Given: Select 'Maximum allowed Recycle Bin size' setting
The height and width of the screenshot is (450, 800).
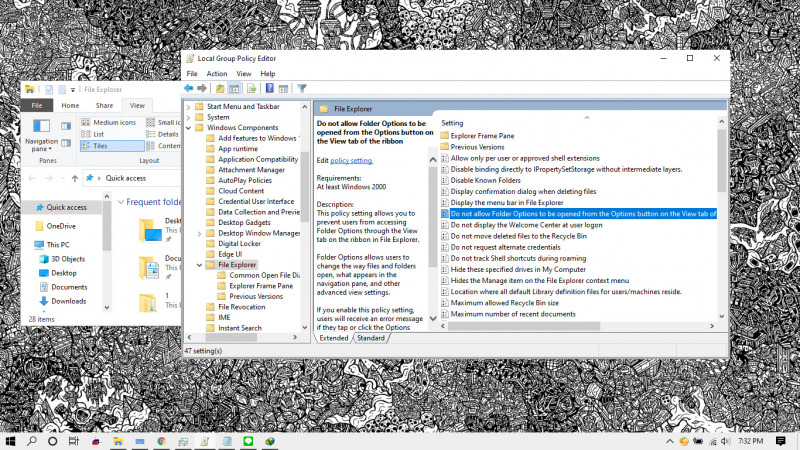Looking at the screenshot, I should click(505, 303).
